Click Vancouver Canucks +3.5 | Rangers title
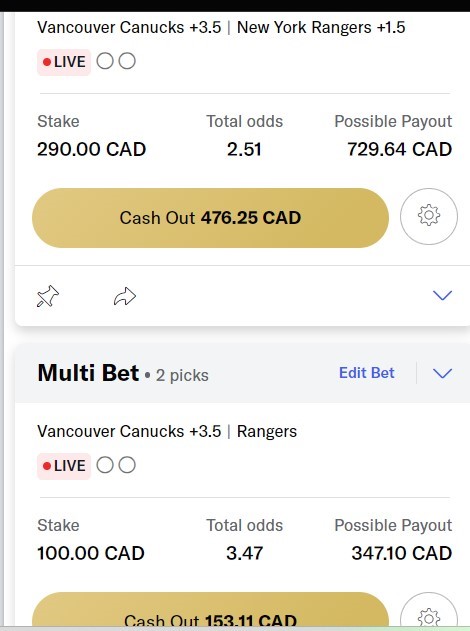 (167, 431)
